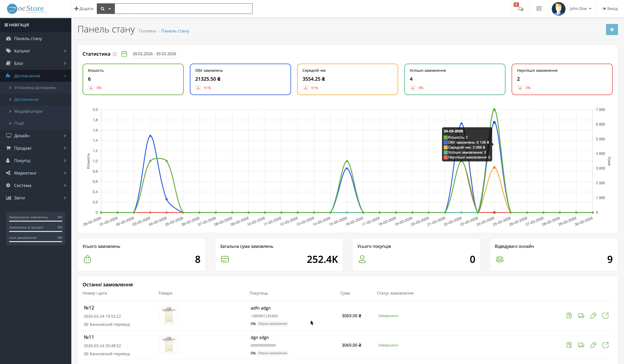Toggle the Неуспішні замовлення statistic card

(562, 79)
